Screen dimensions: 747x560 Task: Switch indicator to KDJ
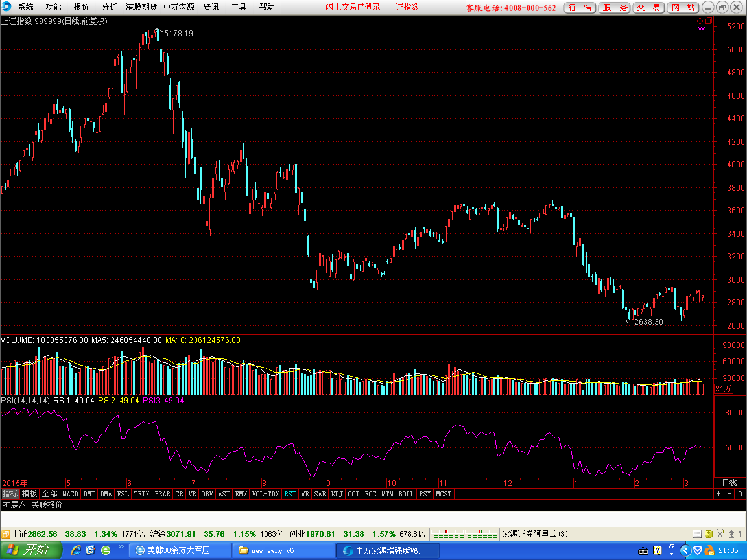[337, 494]
